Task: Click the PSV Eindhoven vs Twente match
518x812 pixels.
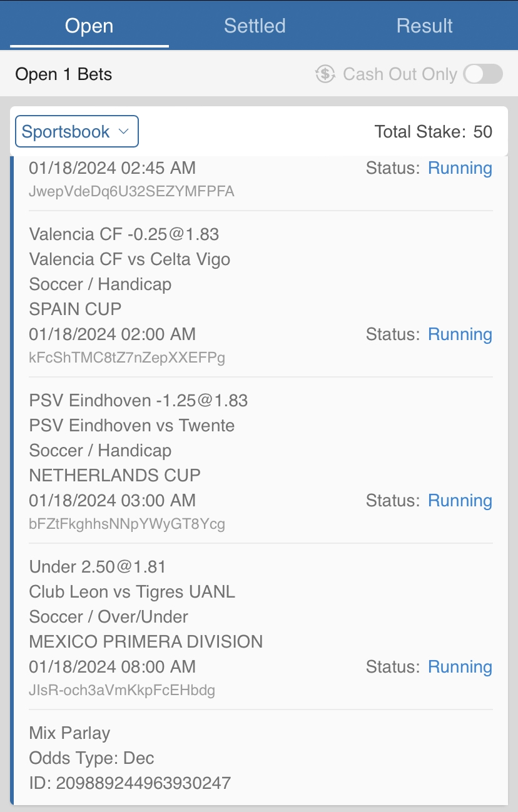Action: click(x=132, y=426)
